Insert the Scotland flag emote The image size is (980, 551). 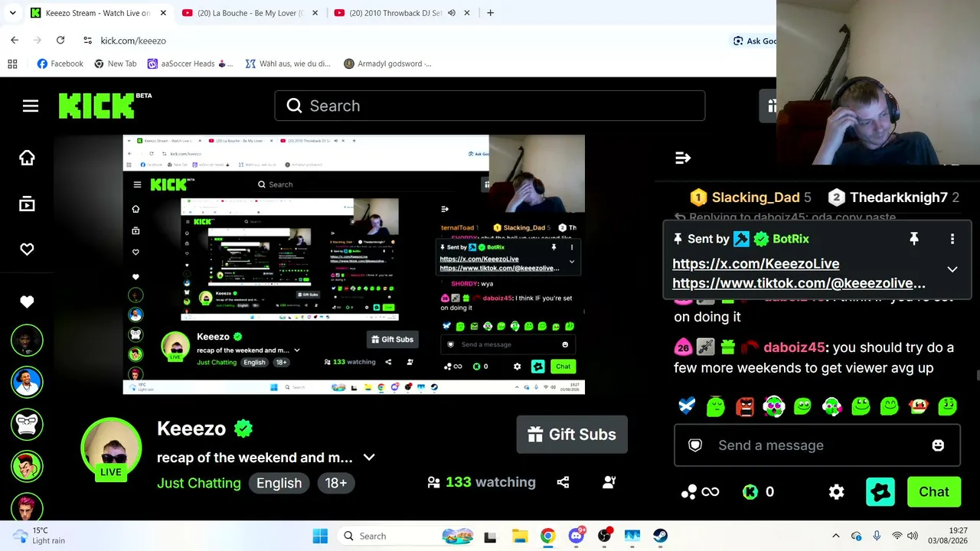click(x=687, y=406)
